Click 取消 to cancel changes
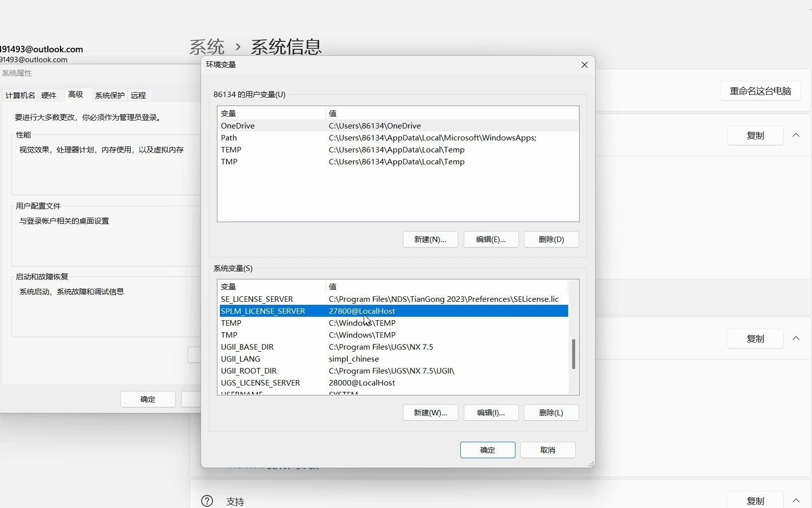Viewport: 812px width, 508px height. (547, 450)
